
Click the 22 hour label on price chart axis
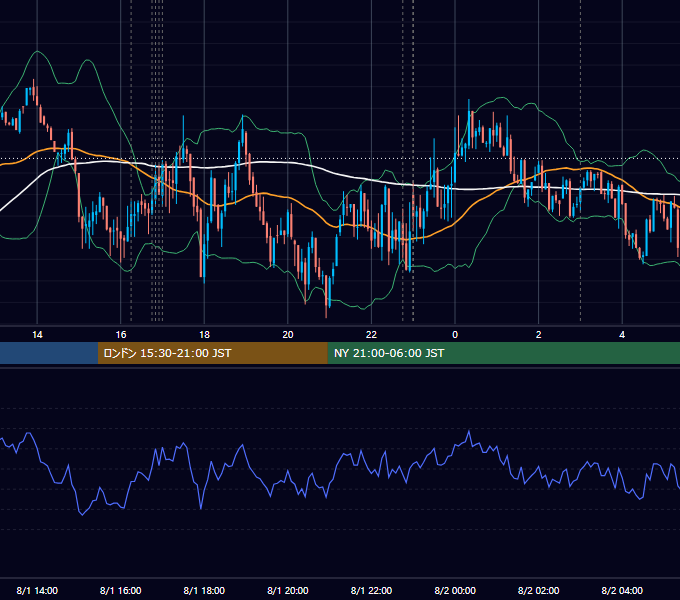[x=371, y=335]
